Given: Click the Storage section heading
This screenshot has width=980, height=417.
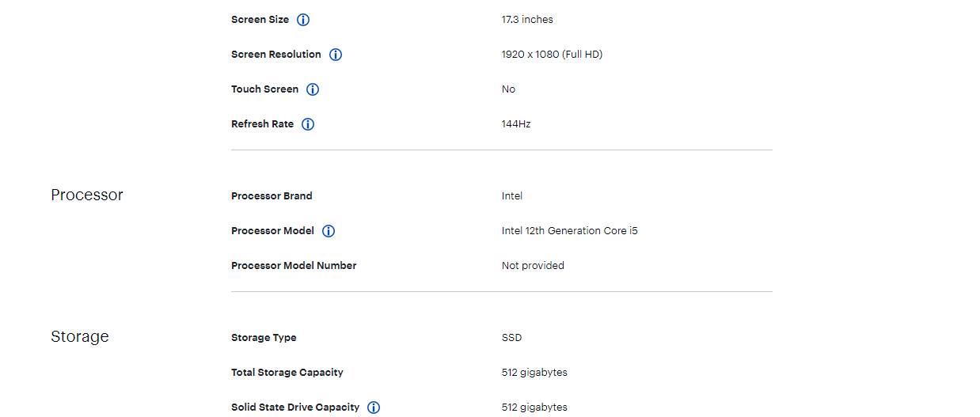Looking at the screenshot, I should (x=80, y=336).
